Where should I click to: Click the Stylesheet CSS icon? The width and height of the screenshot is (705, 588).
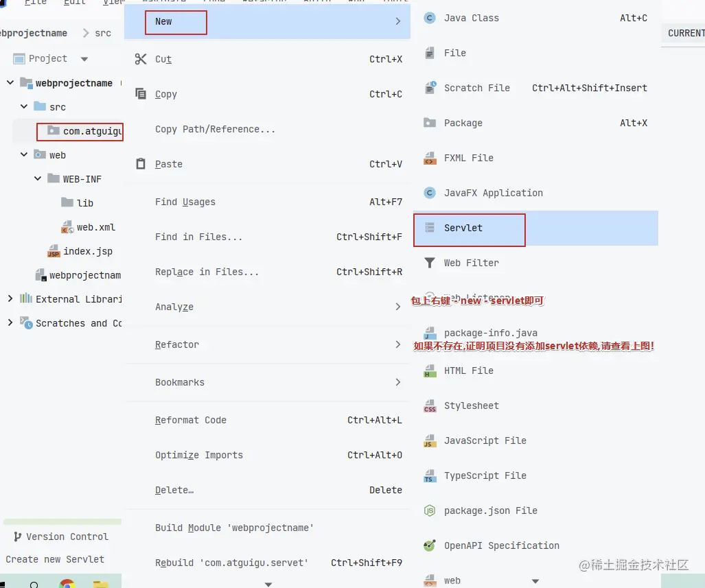point(430,405)
